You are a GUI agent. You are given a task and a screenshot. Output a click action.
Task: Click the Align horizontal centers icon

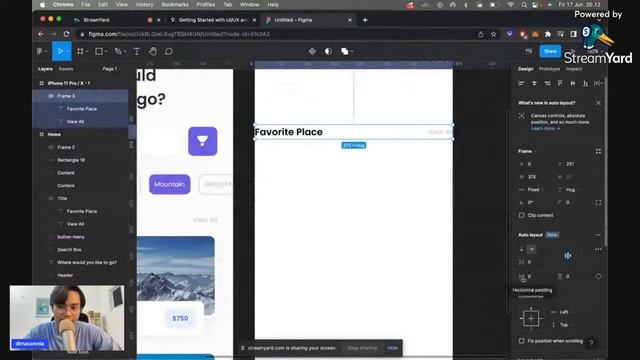[534, 83]
